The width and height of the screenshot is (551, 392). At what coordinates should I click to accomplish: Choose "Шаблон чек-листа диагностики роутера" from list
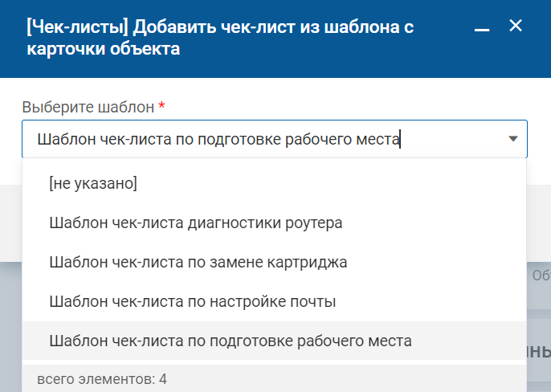196,223
